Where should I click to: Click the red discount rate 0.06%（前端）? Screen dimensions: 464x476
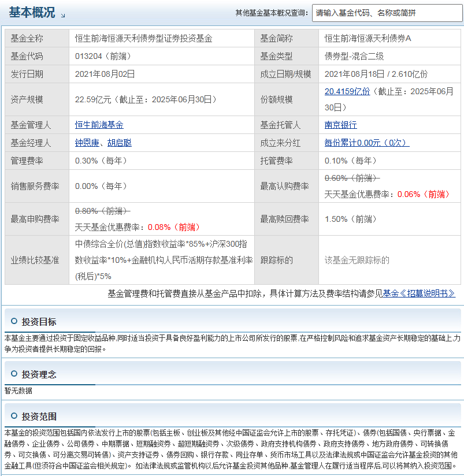424,194
